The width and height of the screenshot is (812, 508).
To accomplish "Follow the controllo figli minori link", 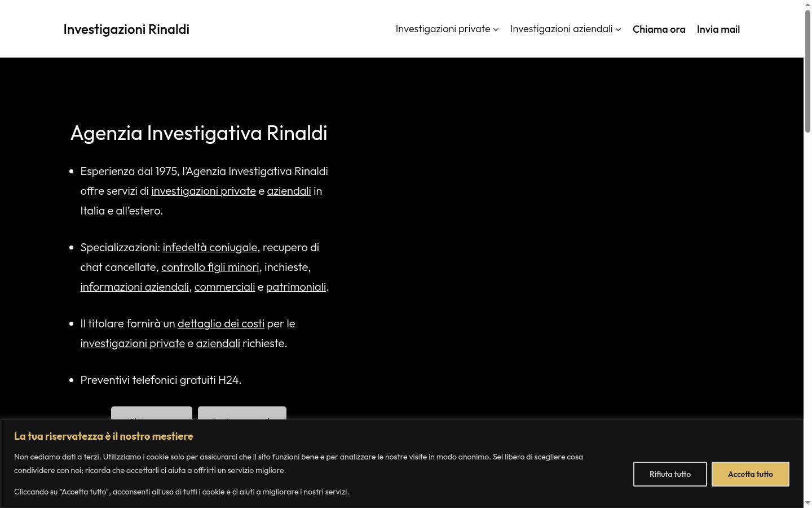I will [210, 267].
